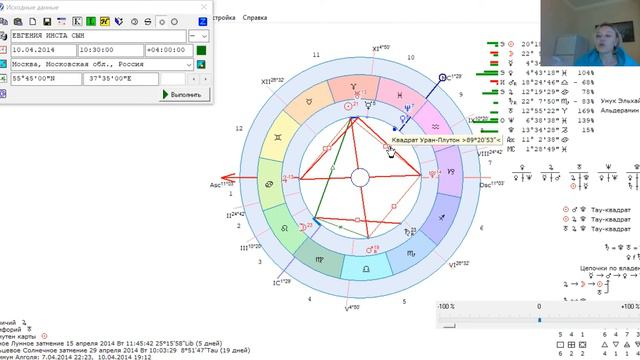Open the dash dropdown beside the name field
The width and height of the screenshot is (640, 360).
pyautogui.click(x=198, y=36)
